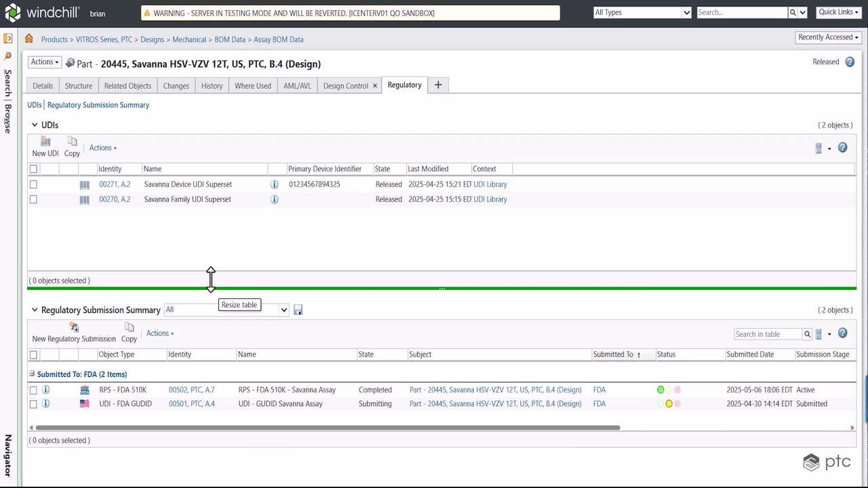Image resolution: width=868 pixels, height=488 pixels.
Task: Open the Design Control tab
Action: pos(345,86)
